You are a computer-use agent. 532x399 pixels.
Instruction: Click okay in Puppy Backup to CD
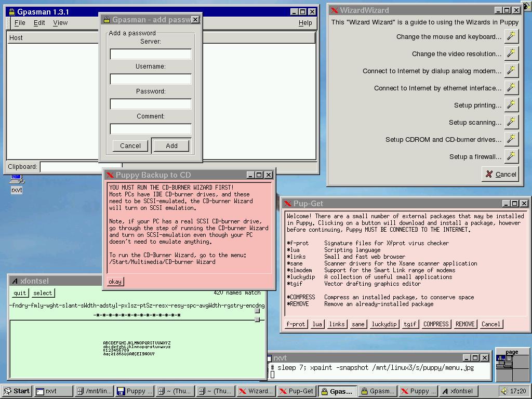pos(115,281)
